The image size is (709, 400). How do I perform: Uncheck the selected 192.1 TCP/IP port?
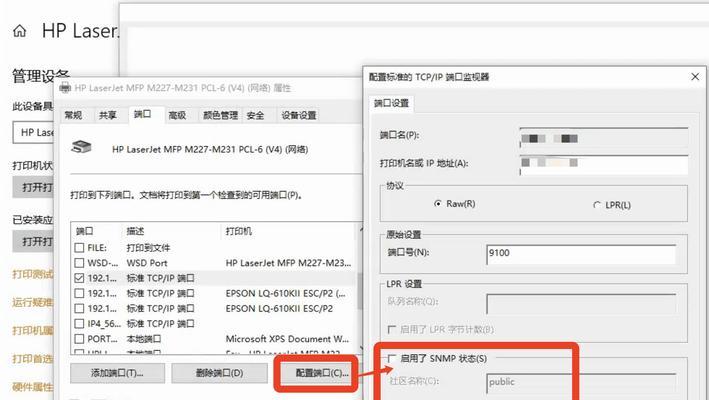point(79,278)
